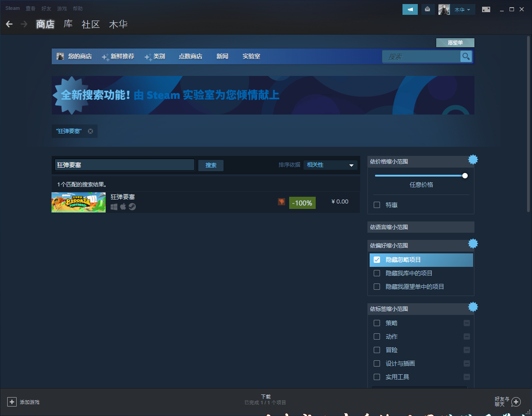Screen dimensions: 532x416
Task: Open the 愿望单 button
Action: pyautogui.click(x=455, y=43)
